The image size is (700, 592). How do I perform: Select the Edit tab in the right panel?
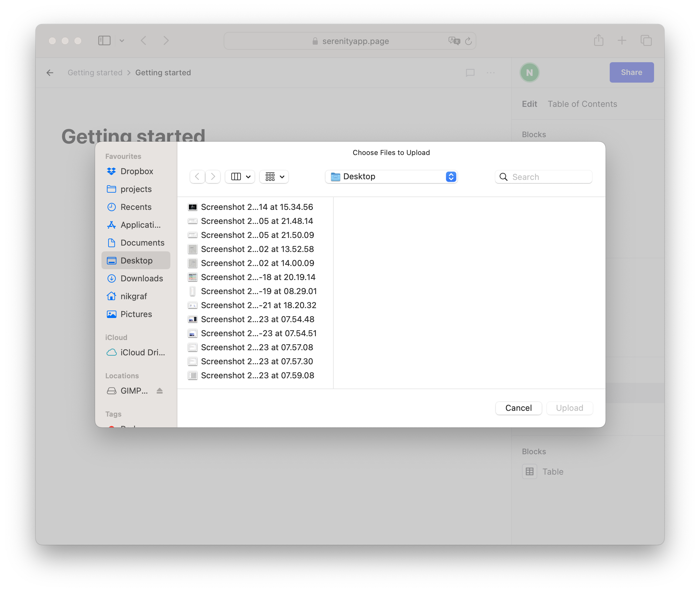tap(529, 104)
